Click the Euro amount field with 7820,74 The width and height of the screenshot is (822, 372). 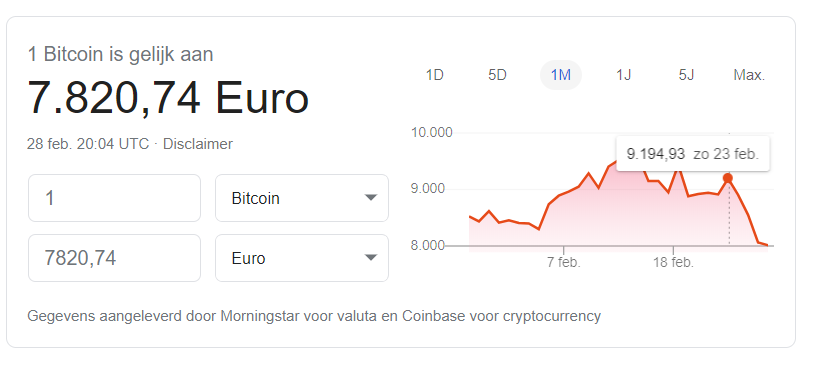click(114, 258)
